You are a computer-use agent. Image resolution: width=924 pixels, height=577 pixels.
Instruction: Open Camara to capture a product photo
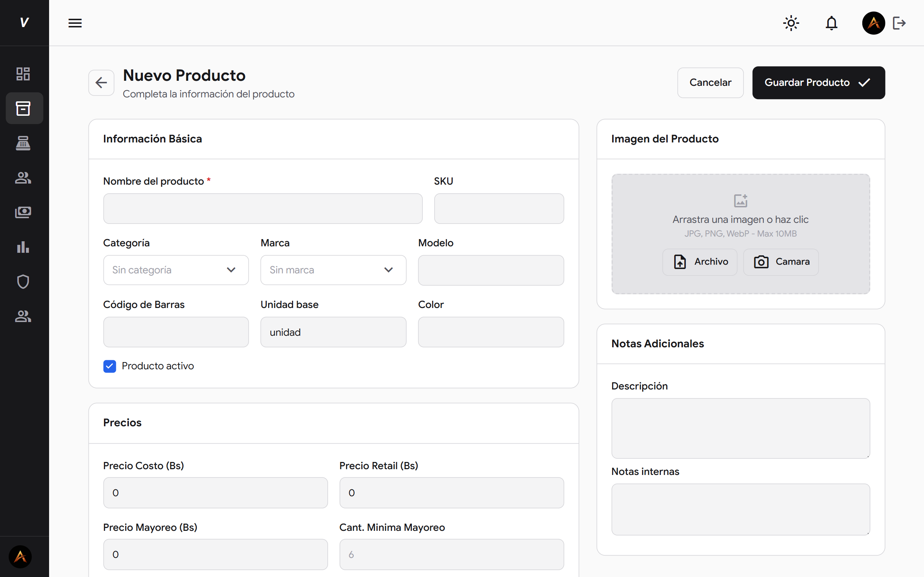tap(781, 262)
